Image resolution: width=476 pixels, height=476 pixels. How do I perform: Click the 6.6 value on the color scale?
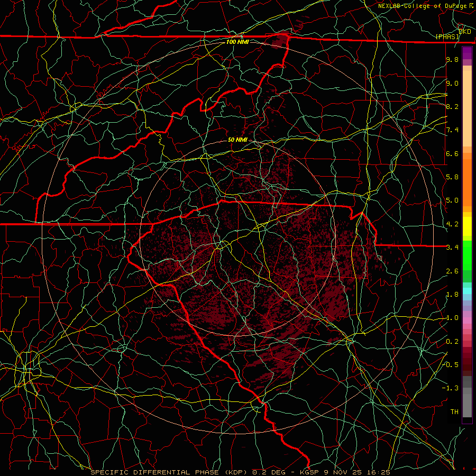tap(452, 153)
